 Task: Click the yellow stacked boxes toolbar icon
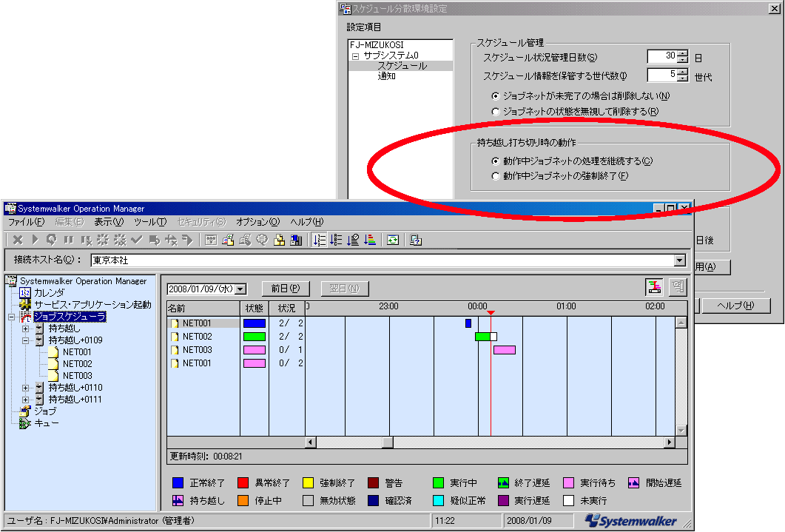(x=280, y=240)
